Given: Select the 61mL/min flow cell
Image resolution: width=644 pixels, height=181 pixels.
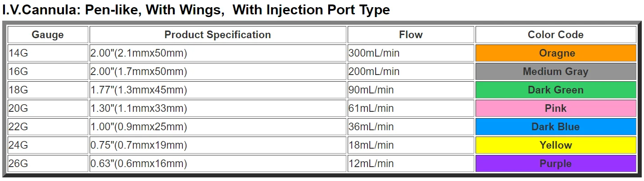Looking at the screenshot, I should 411,108.
